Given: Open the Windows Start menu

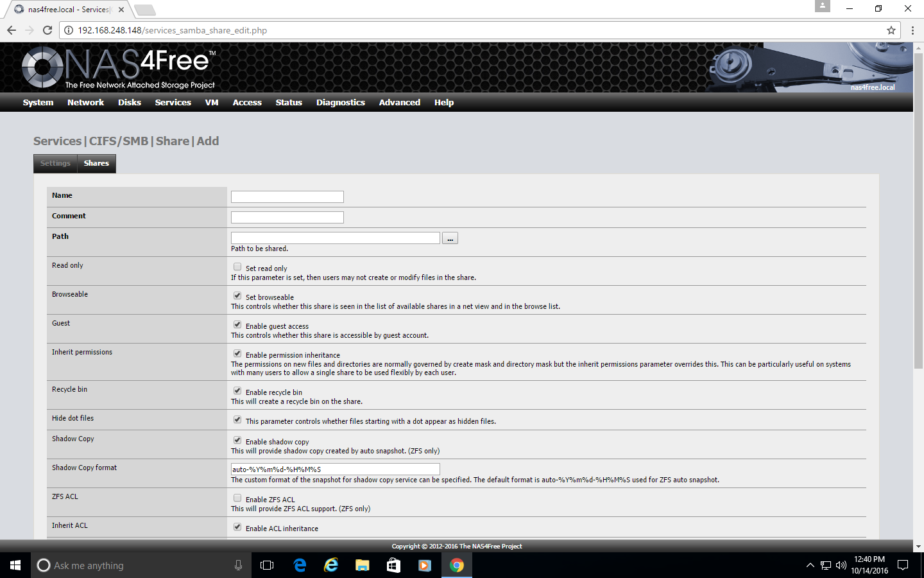Looking at the screenshot, I should [15, 565].
